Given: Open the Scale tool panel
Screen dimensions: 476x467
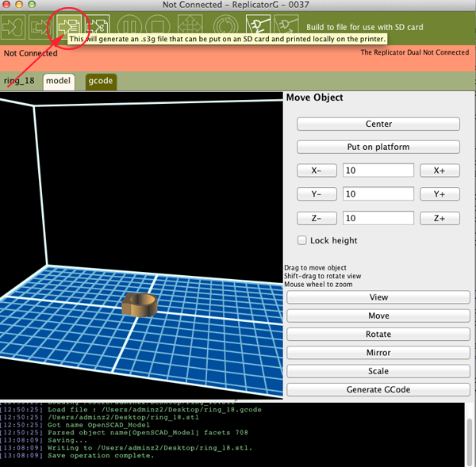Looking at the screenshot, I should coord(378,371).
